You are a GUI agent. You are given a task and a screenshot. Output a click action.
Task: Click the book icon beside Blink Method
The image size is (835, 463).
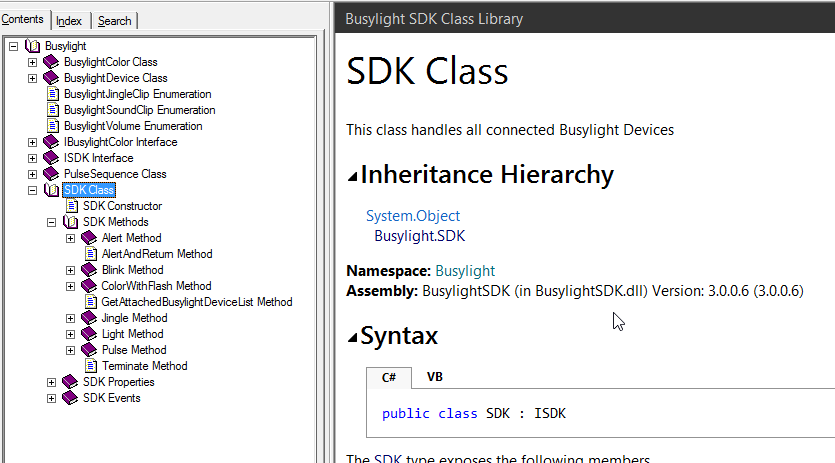(x=89, y=270)
